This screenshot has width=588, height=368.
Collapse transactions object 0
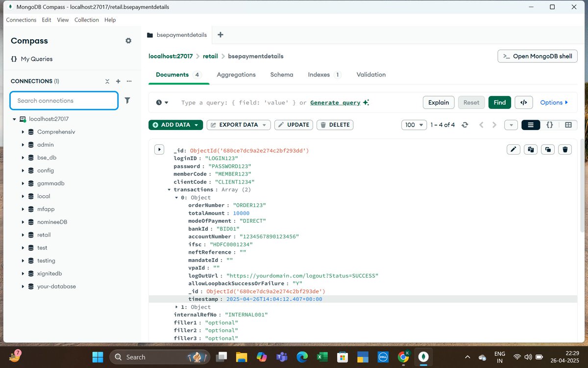(177, 197)
